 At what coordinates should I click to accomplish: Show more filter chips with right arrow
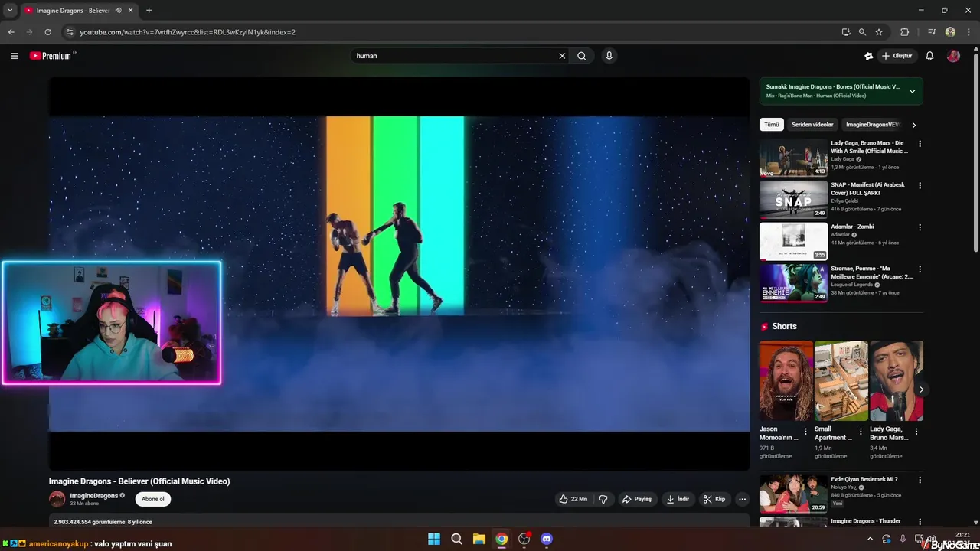click(913, 125)
